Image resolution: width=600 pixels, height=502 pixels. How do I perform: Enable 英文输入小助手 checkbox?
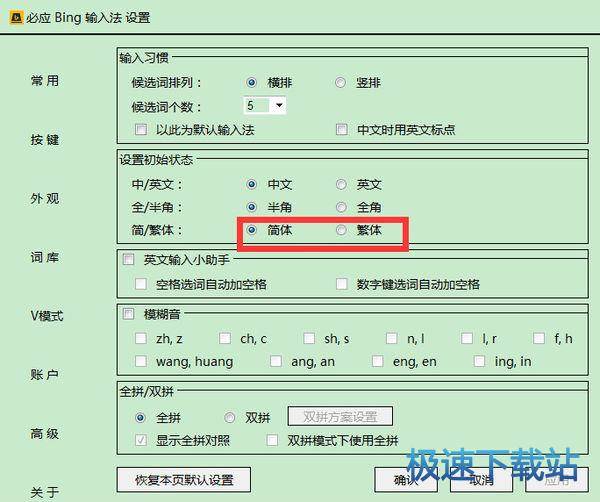[128, 260]
